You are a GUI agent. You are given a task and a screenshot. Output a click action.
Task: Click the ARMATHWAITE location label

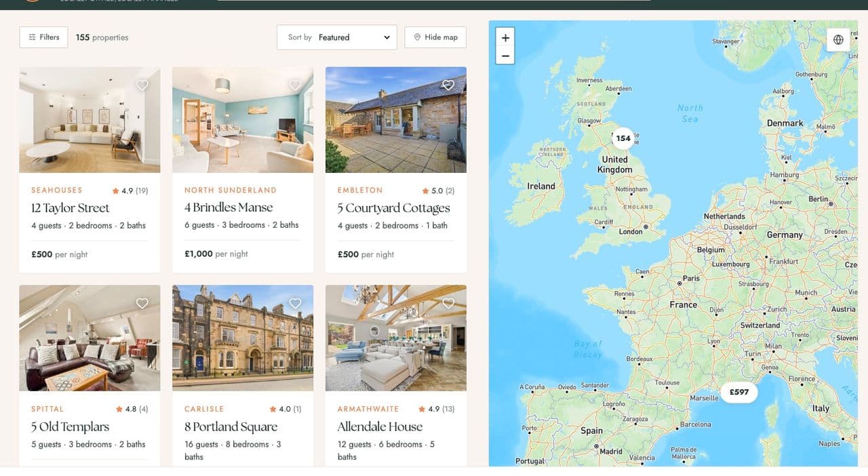[368, 409]
